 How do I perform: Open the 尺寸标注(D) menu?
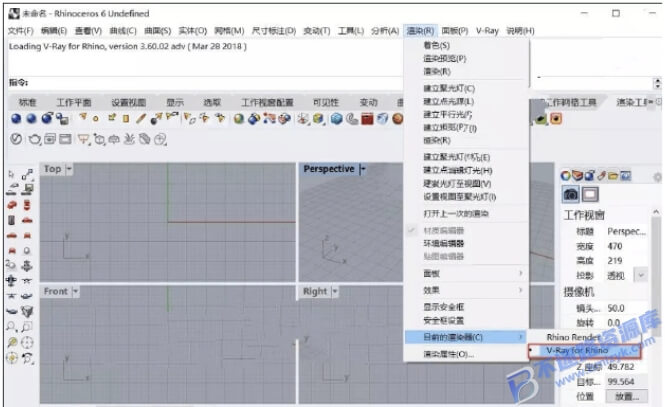click(x=274, y=31)
